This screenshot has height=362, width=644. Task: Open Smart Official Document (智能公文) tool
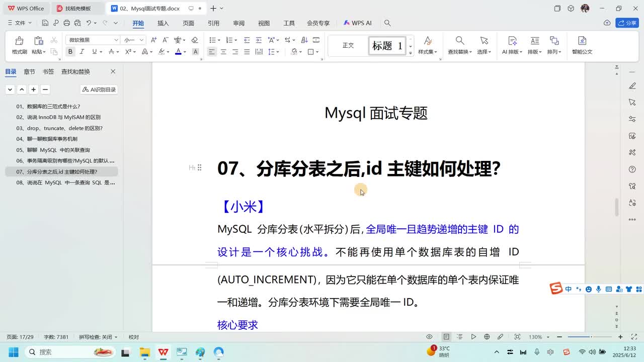click(x=582, y=45)
